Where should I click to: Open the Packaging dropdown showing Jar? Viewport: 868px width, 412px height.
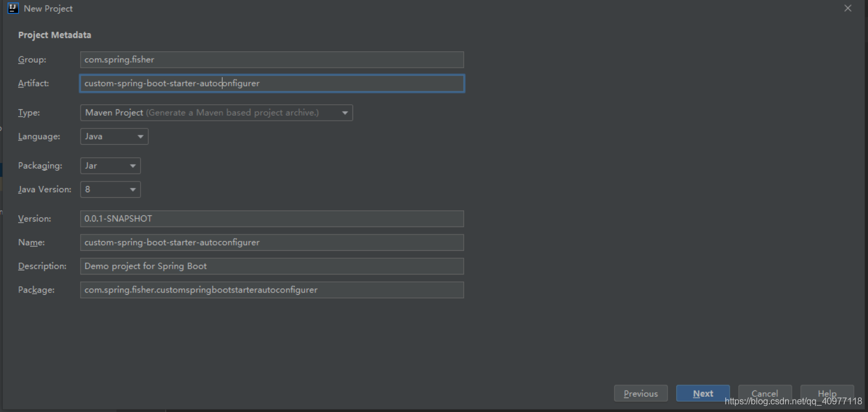point(111,166)
